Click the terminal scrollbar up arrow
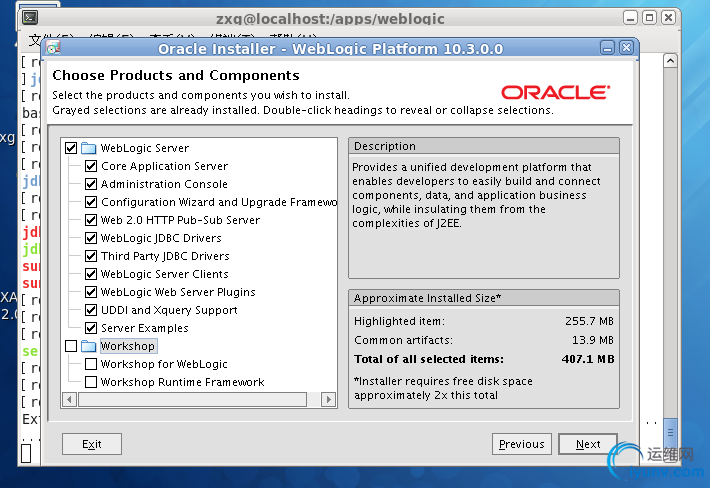The height and width of the screenshot is (488, 710). pos(670,61)
